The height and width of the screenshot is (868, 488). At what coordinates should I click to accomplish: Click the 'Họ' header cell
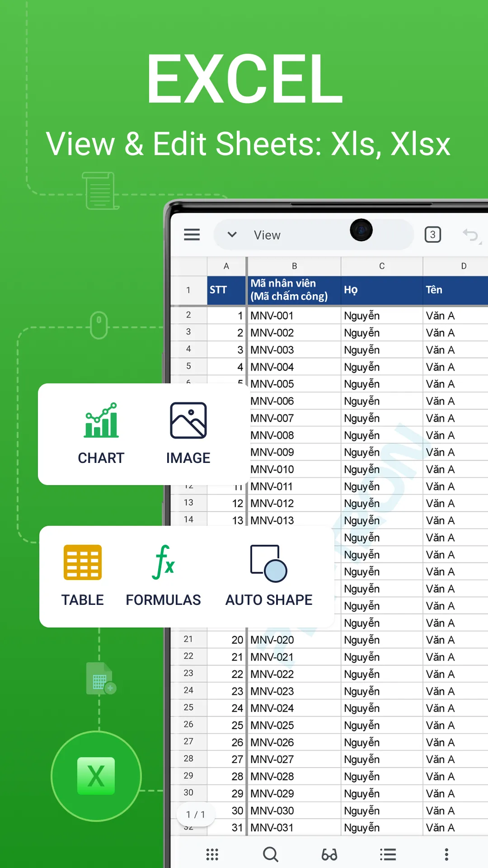382,290
